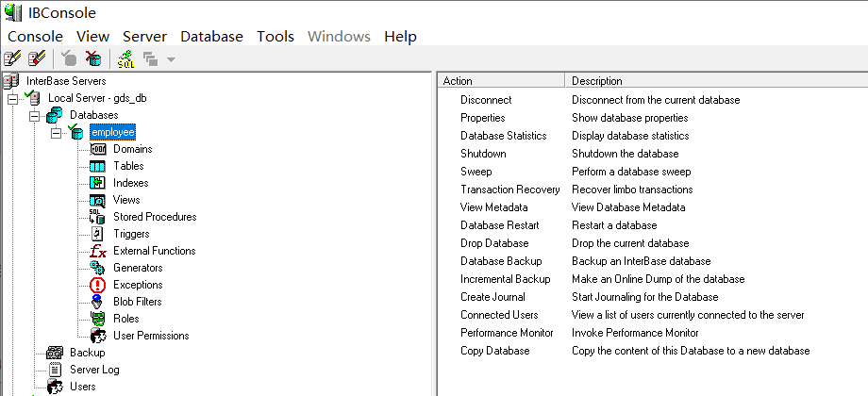Click the Roles node icon

(x=97, y=319)
